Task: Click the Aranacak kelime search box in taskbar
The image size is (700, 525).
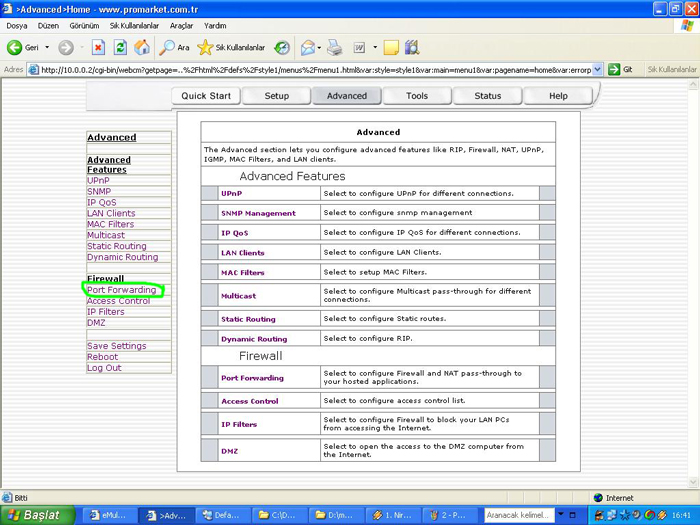Action: point(519,515)
